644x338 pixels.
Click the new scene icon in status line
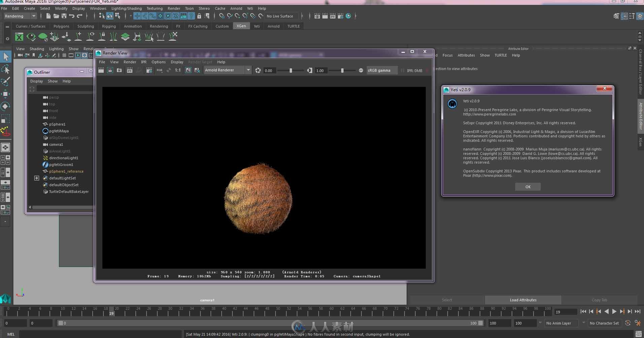point(48,16)
